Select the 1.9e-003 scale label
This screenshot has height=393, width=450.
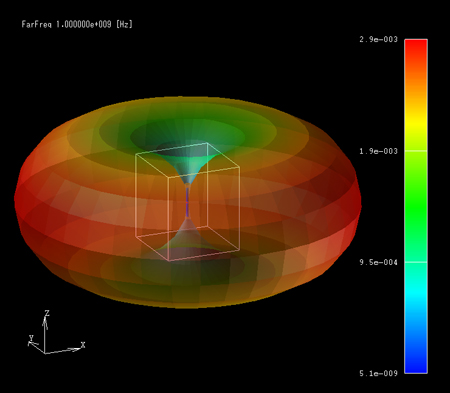coord(378,151)
